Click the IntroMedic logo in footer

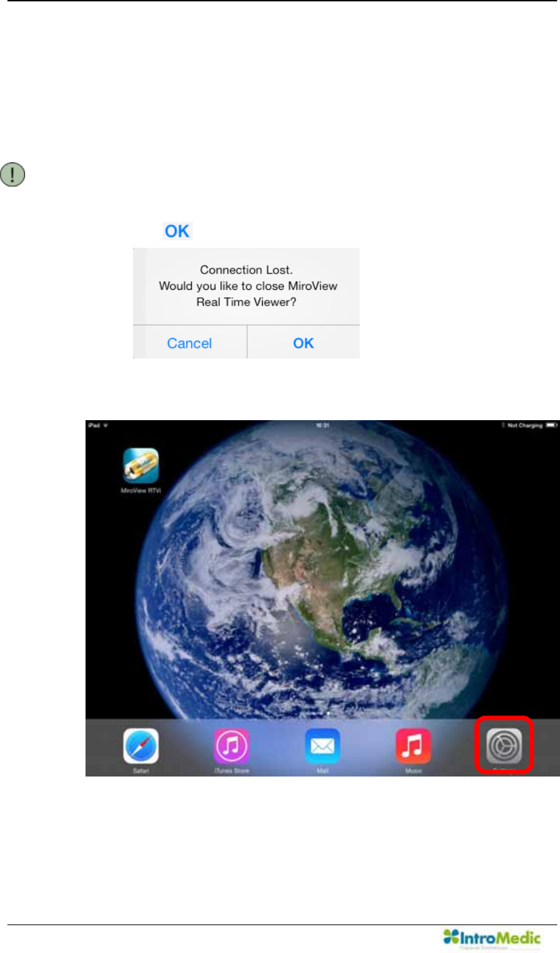(x=491, y=939)
